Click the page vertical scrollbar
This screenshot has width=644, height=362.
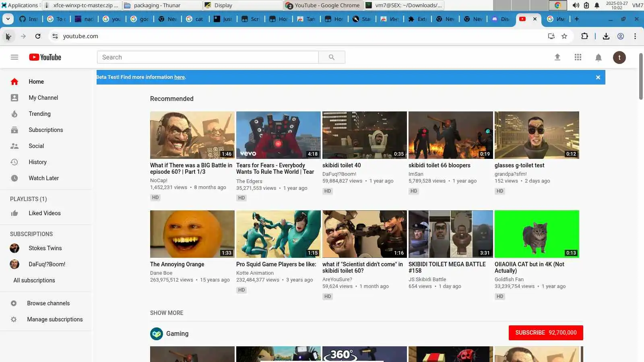tap(641, 76)
